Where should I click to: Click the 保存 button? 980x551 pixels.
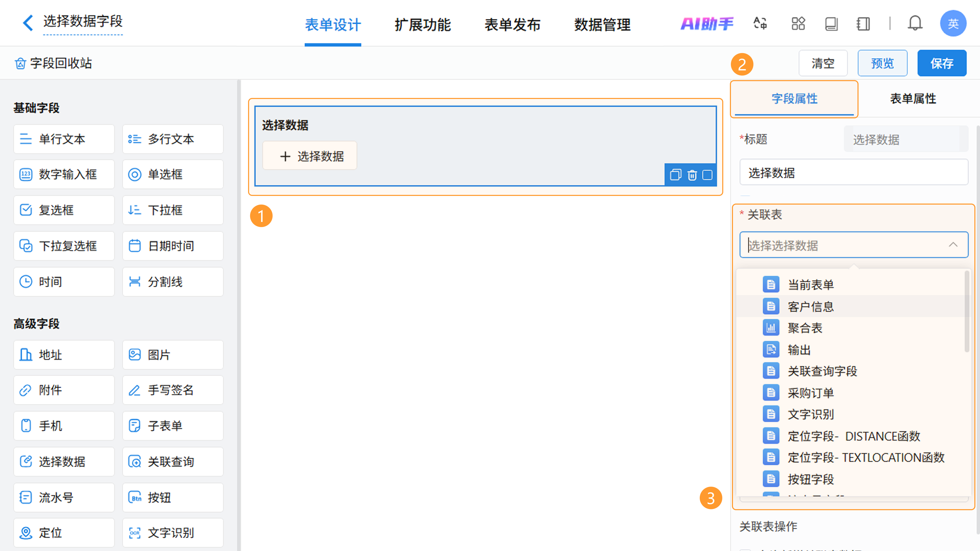(x=941, y=63)
